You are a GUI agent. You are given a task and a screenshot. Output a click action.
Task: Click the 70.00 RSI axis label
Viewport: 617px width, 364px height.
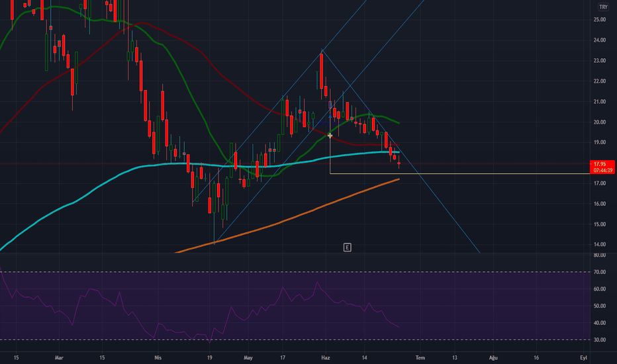(x=600, y=272)
